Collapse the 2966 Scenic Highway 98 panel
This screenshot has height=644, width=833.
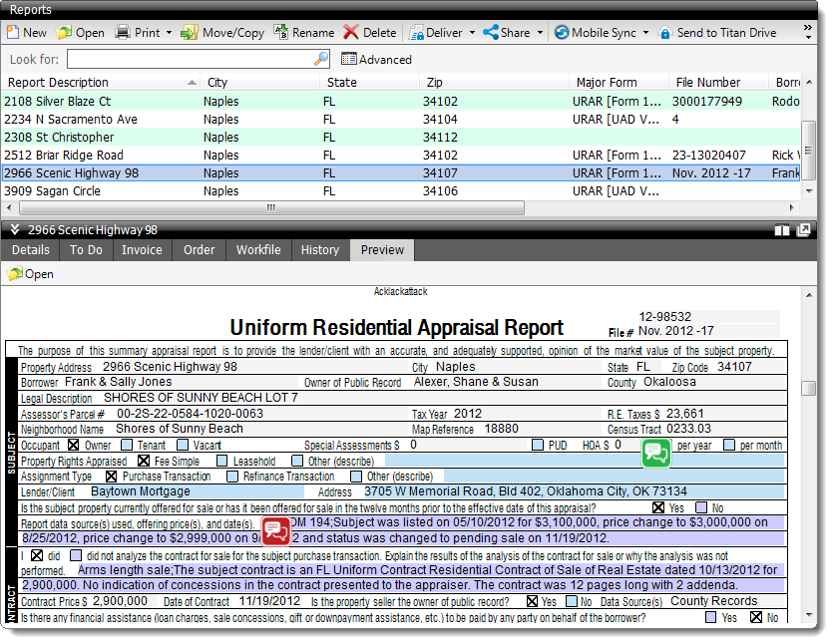tap(15, 230)
